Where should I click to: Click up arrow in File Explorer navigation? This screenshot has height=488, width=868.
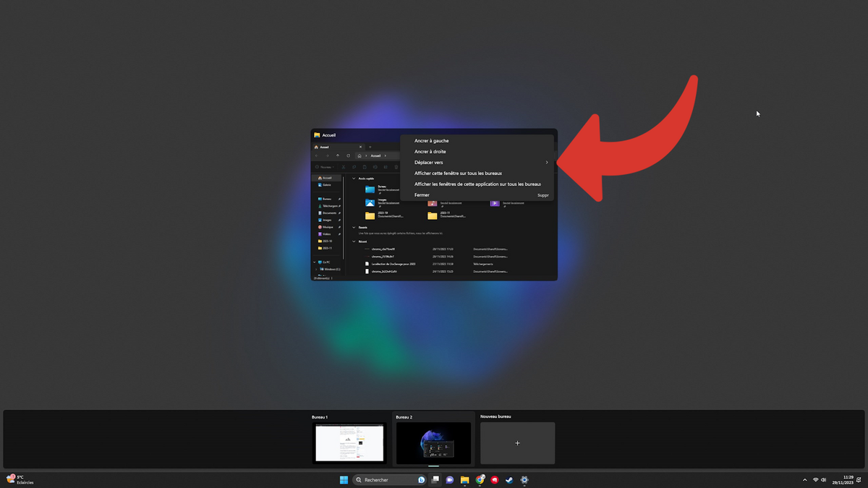point(338,155)
